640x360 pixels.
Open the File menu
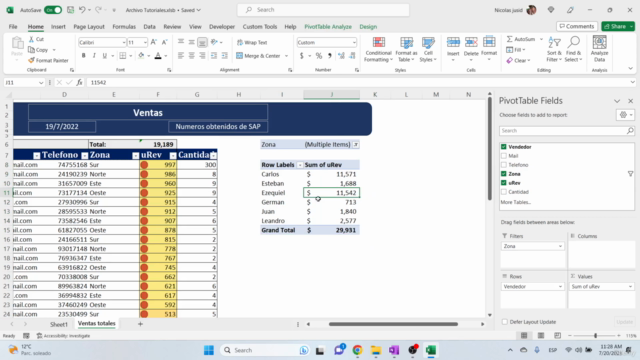pyautogui.click(x=13, y=27)
